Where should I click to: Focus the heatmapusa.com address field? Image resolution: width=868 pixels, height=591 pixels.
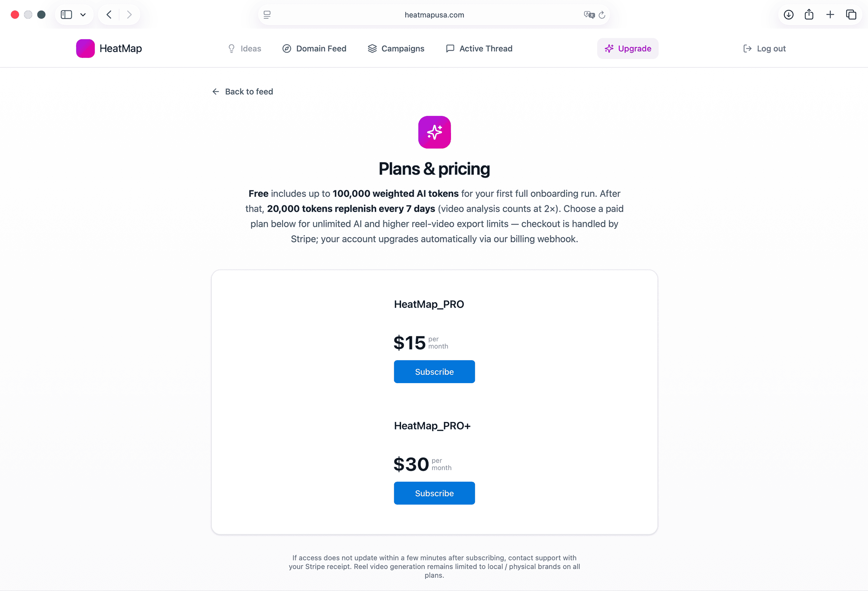click(434, 15)
